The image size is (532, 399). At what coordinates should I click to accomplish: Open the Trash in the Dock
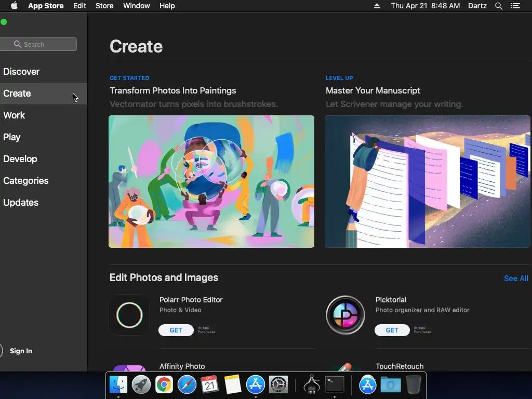(x=413, y=385)
